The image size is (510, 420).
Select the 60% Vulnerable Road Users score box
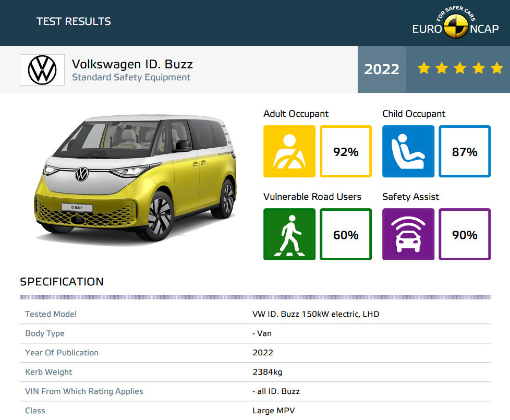(x=346, y=234)
